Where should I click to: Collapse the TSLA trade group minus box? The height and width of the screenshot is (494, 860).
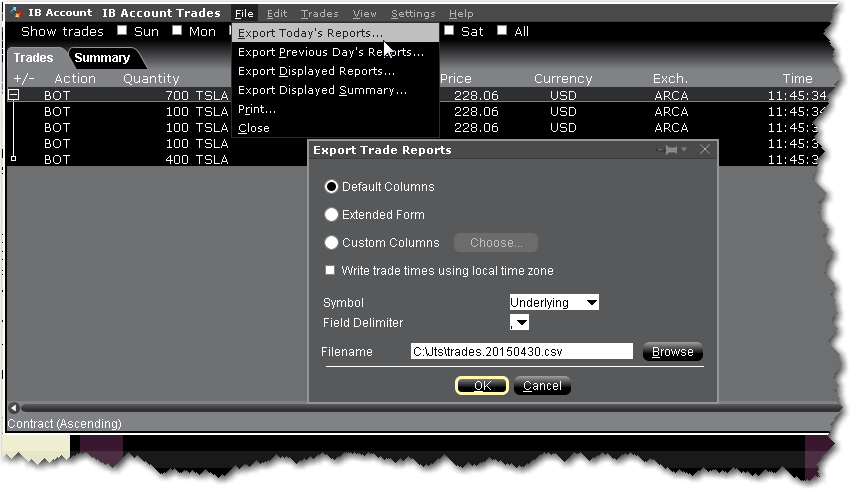point(14,96)
